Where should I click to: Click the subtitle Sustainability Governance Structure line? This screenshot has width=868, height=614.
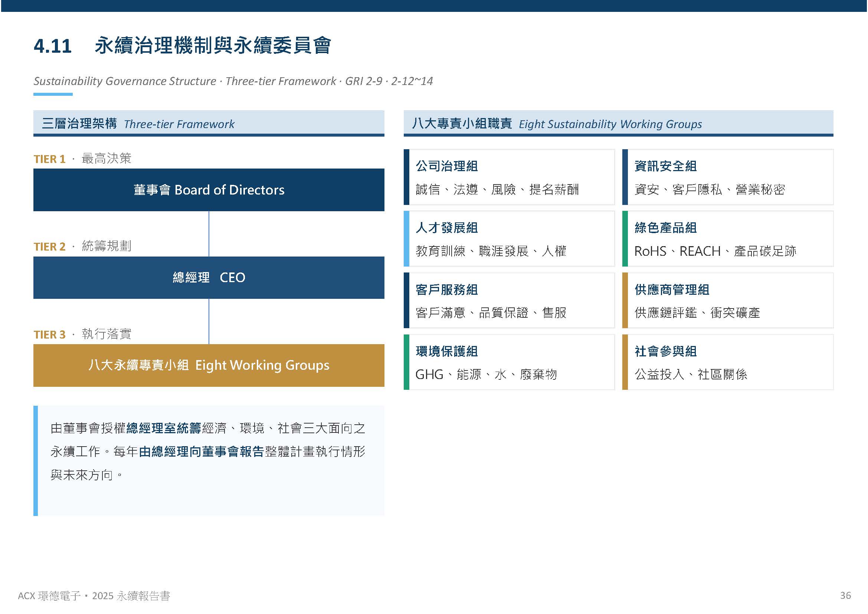click(x=233, y=81)
